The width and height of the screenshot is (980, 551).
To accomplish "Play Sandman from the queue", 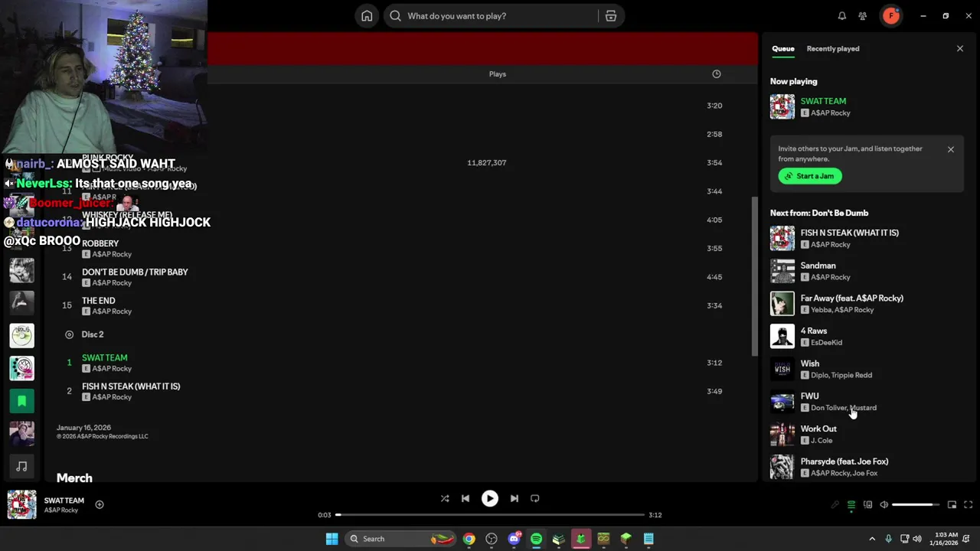I will click(867, 271).
